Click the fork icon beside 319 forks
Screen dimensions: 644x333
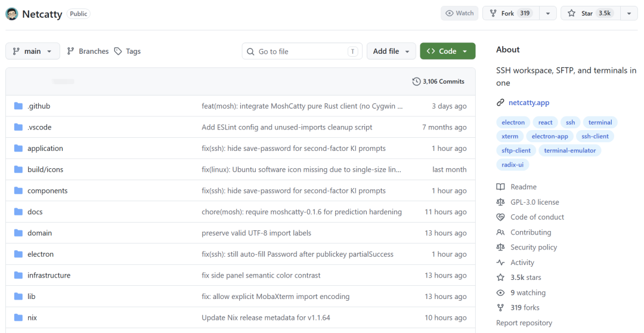click(500, 307)
